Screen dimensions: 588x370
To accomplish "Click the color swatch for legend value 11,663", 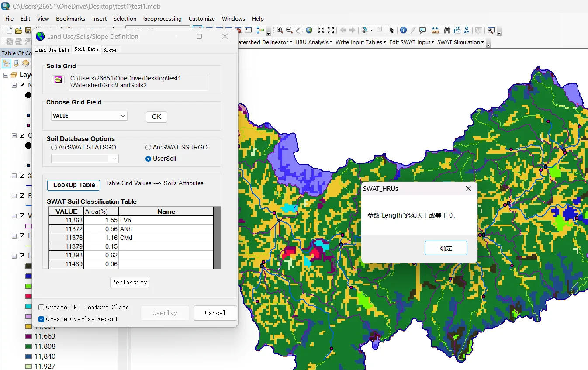I will [28, 336].
